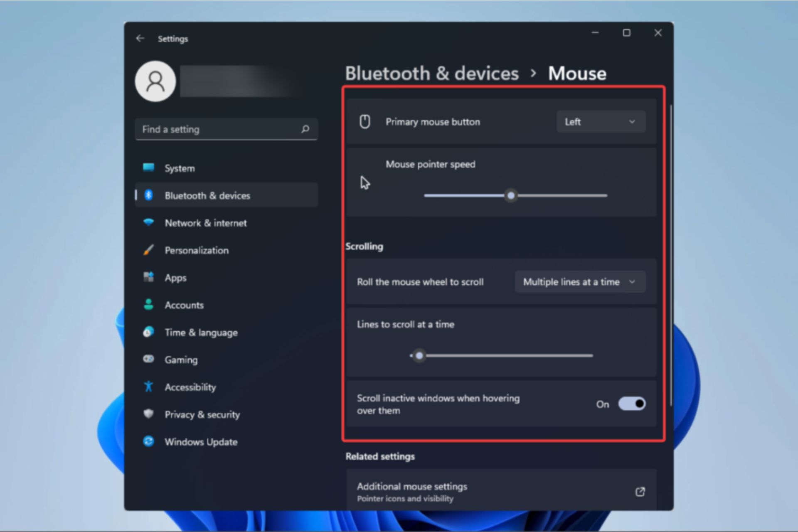Open Network & internet settings
The image size is (798, 532).
click(227, 223)
